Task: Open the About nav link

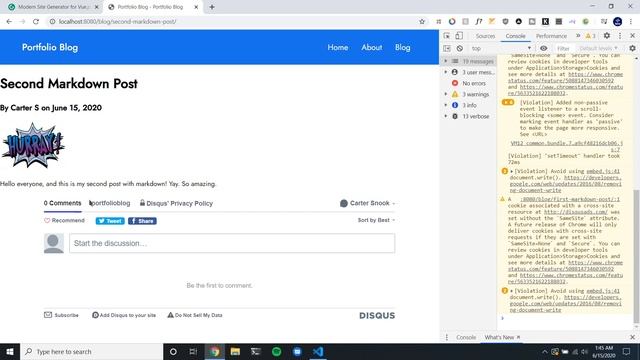Action: coord(371,47)
